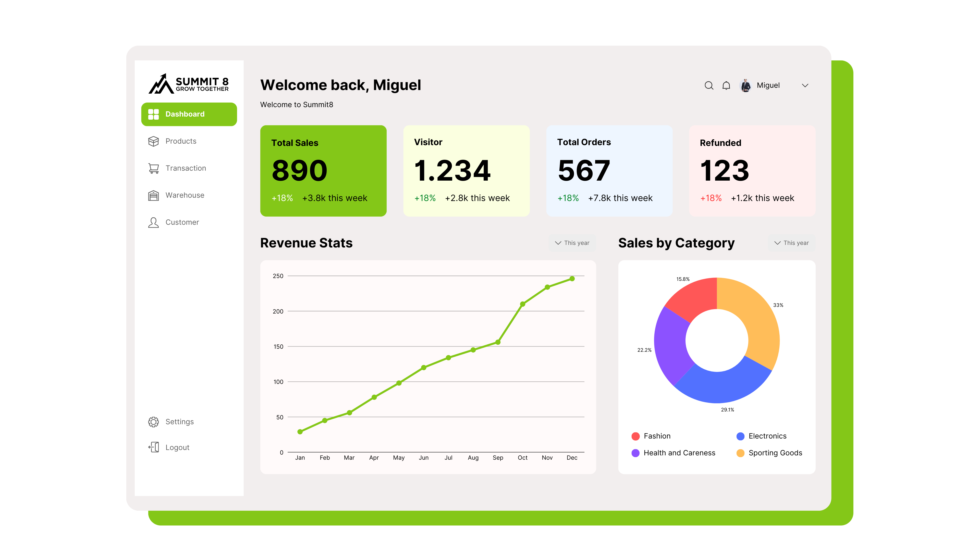Click the Summit 8 logo

(189, 84)
